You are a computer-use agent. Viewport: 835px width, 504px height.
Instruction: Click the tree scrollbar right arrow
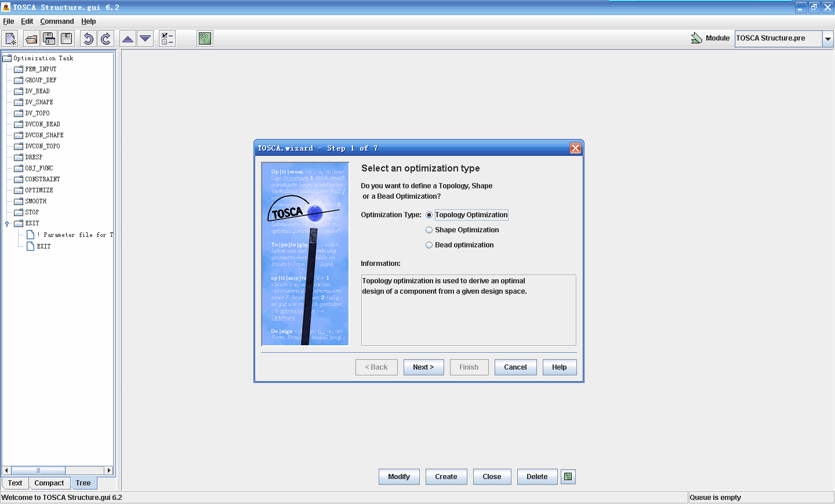pos(109,470)
